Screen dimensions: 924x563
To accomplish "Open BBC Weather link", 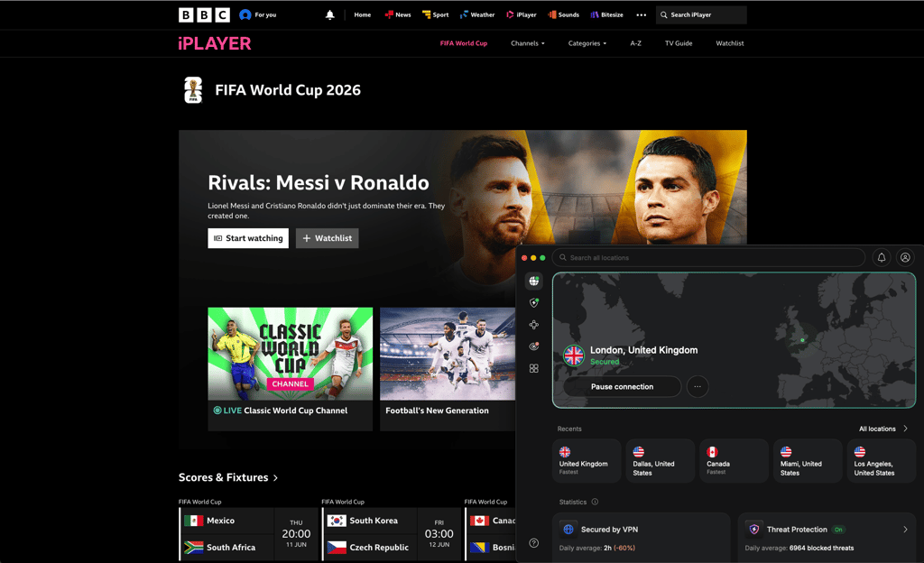I will (x=477, y=14).
